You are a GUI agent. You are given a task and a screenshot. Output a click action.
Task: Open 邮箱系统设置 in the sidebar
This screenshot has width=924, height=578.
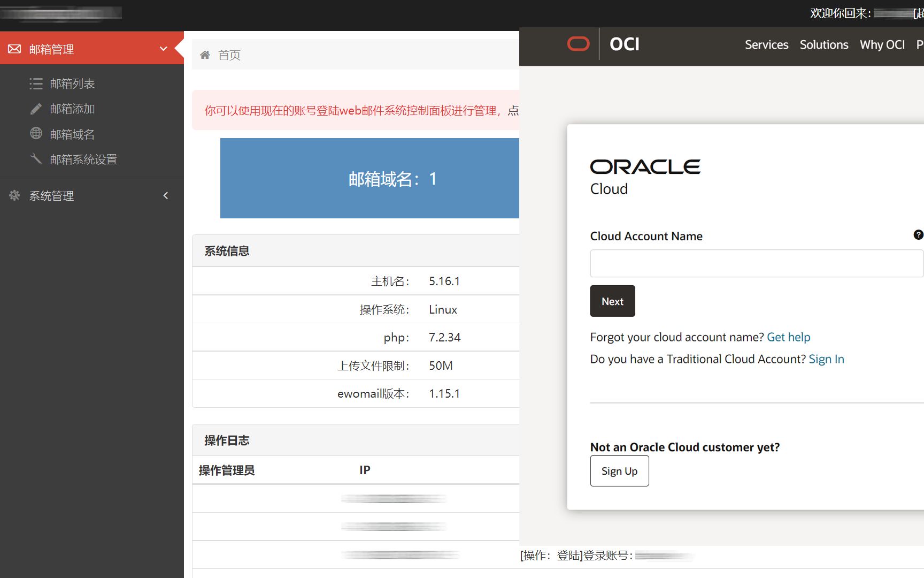(x=83, y=159)
